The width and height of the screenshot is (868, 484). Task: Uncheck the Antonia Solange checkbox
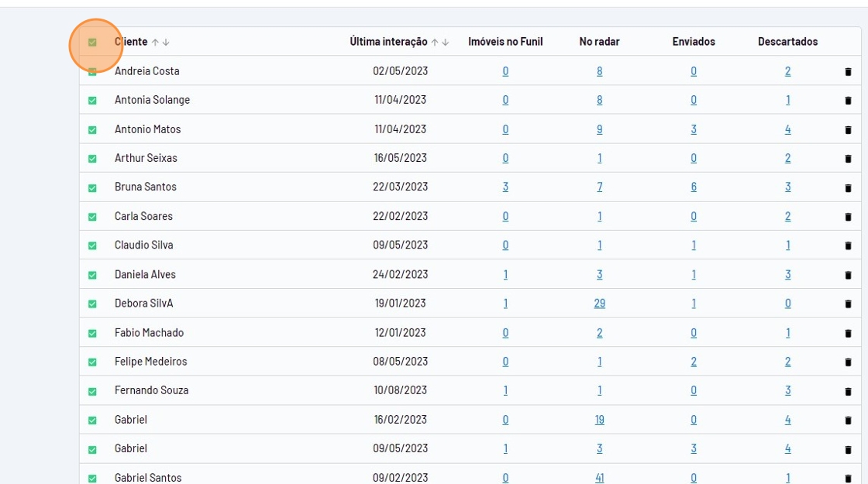tap(92, 101)
